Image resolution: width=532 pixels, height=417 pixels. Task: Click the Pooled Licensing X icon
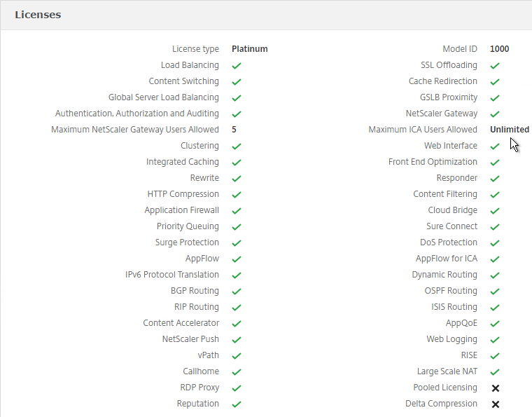pyautogui.click(x=496, y=388)
